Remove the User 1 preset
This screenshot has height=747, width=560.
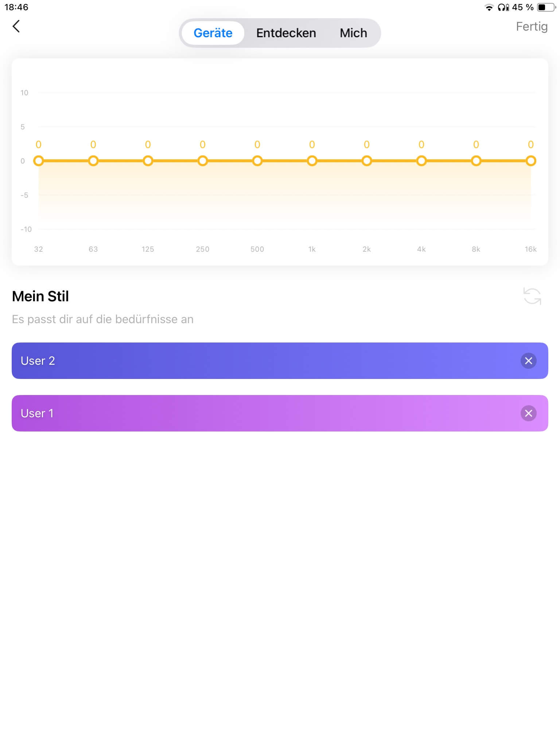coord(528,413)
